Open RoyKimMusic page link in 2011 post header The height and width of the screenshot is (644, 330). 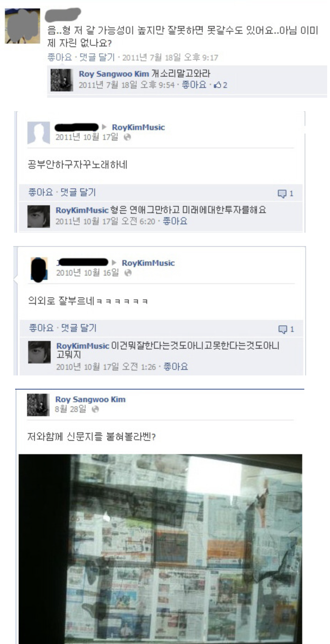coord(138,127)
